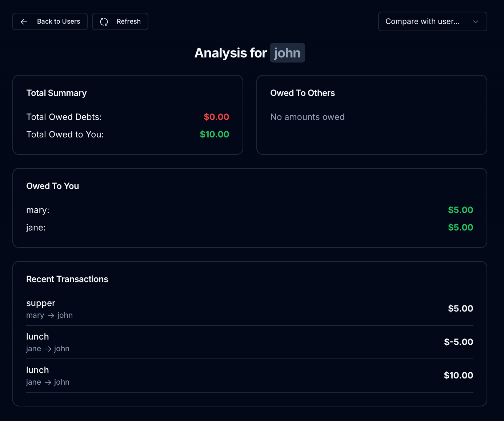Click the Total Summary card heading

(57, 93)
